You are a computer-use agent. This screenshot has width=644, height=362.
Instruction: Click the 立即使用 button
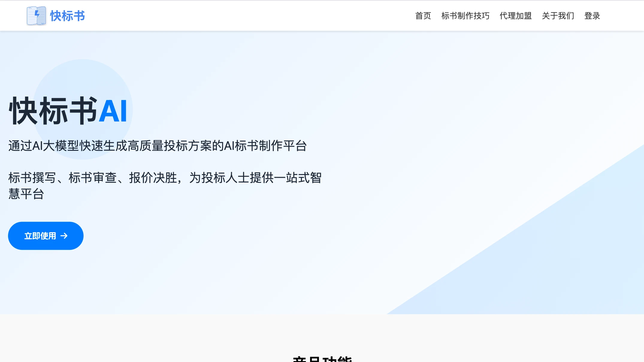(46, 236)
